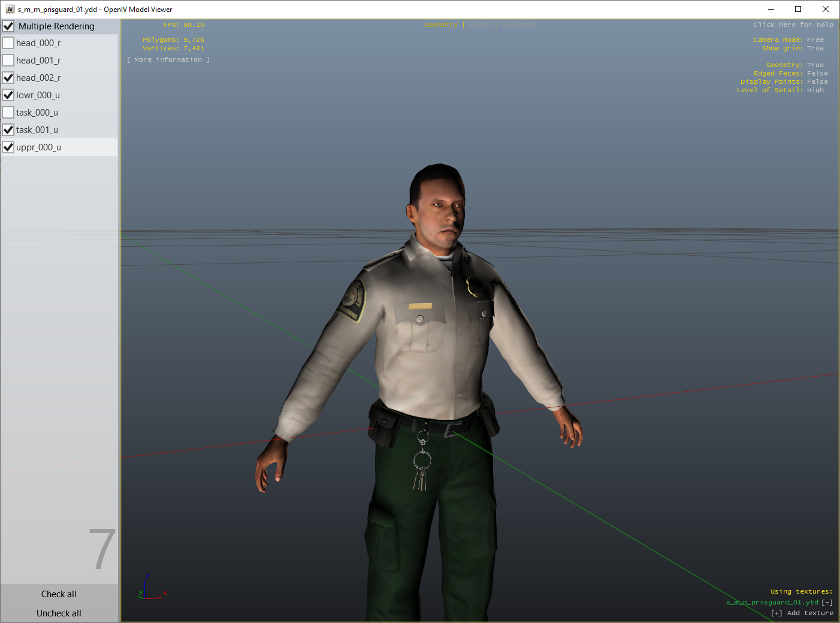
Task: Switch to the Skeleton tab
Action: (x=519, y=25)
